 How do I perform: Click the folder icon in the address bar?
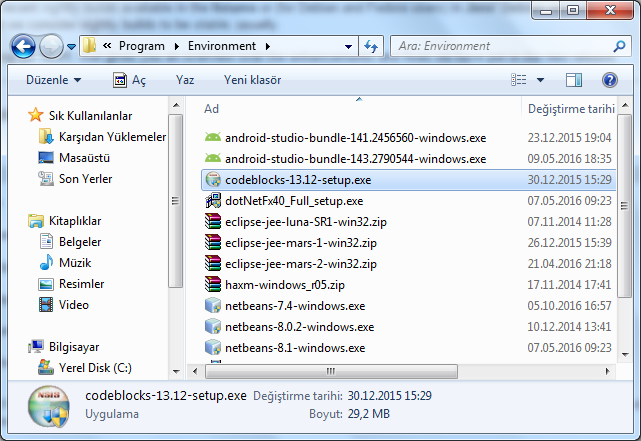(x=89, y=45)
